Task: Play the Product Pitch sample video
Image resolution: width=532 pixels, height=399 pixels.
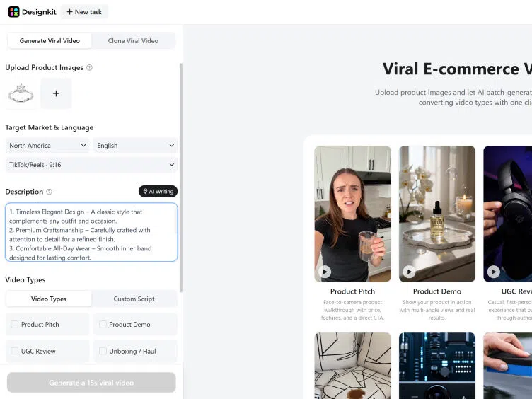Action: (x=325, y=272)
